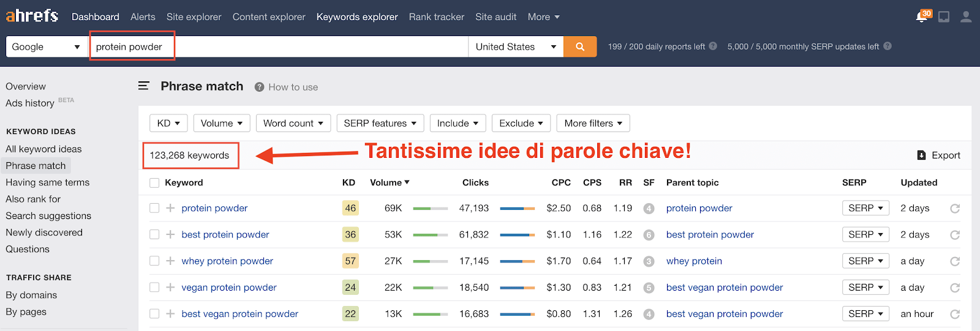Refresh the protein powder row SERP data
980x331 pixels.
click(954, 209)
